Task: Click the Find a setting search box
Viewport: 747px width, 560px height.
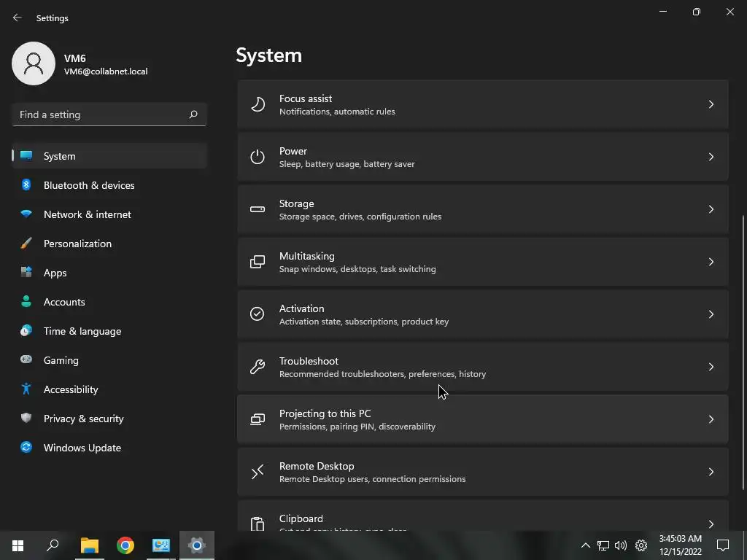Action: click(109, 114)
